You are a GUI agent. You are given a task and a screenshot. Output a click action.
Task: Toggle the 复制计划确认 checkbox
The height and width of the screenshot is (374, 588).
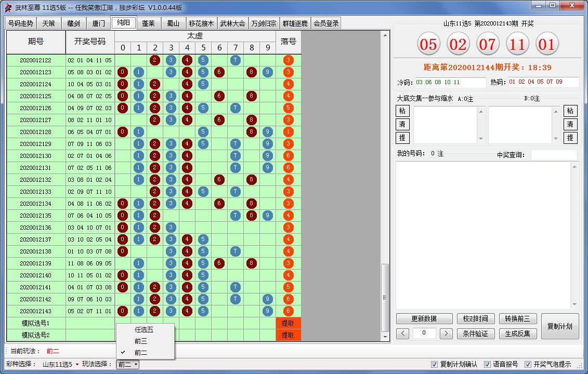pos(434,365)
